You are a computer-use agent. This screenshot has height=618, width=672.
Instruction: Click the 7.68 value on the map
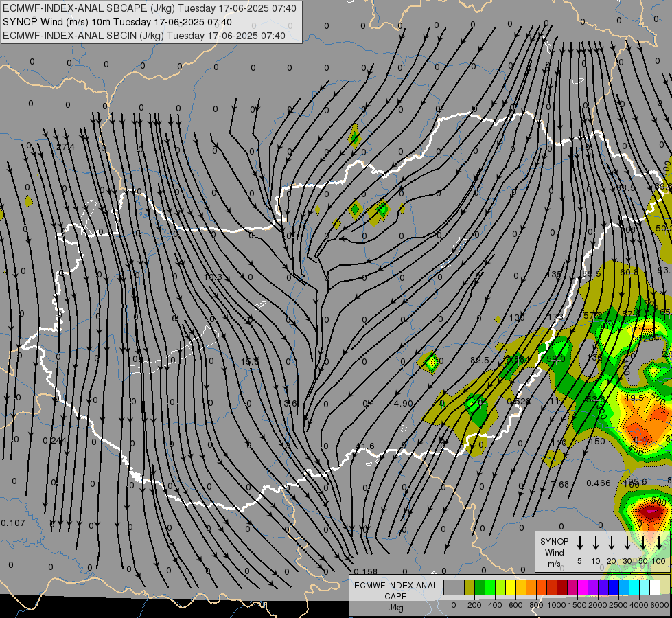[559, 485]
